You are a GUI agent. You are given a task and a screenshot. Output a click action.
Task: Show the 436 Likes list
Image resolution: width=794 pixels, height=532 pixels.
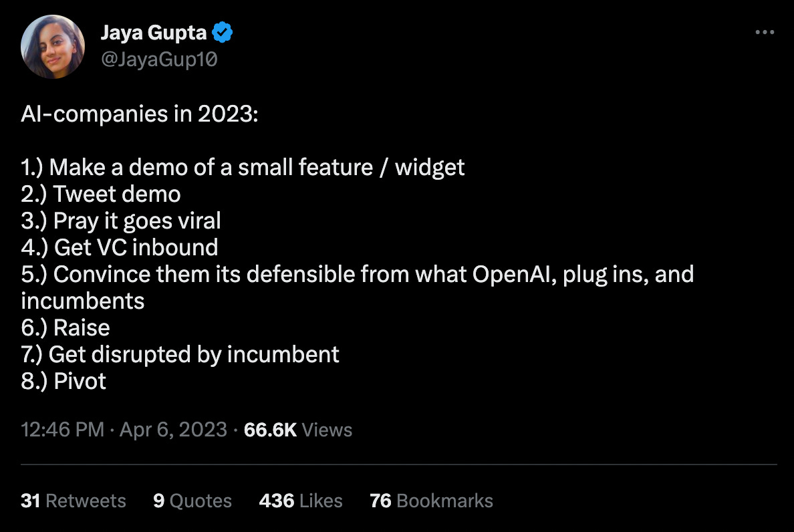(x=301, y=501)
